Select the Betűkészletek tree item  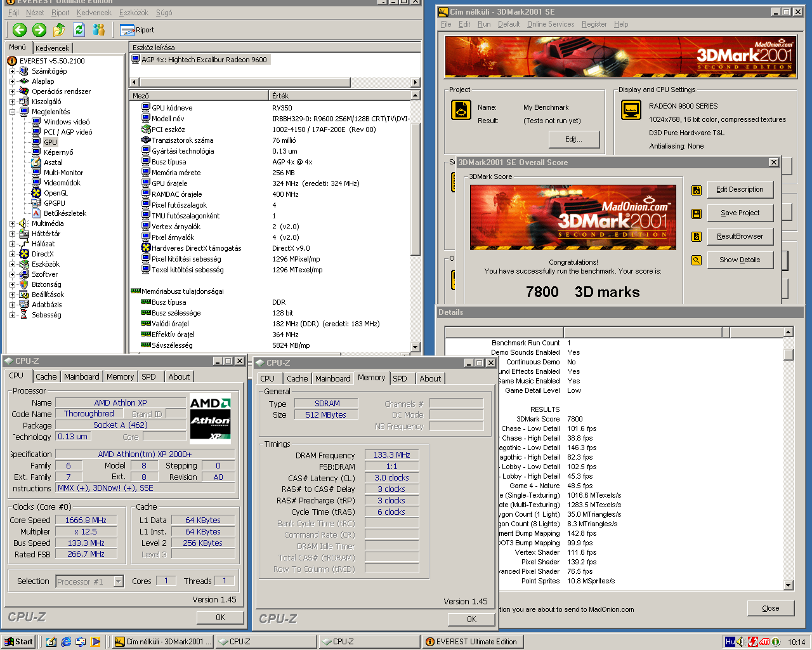click(65, 213)
